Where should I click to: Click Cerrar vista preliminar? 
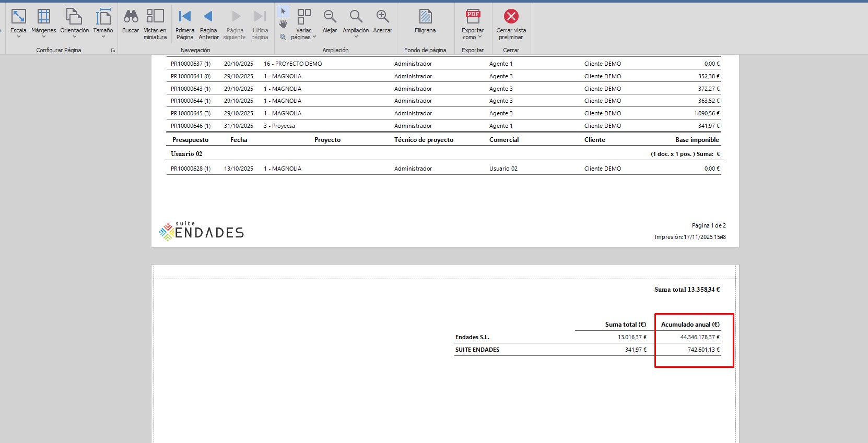pyautogui.click(x=511, y=23)
